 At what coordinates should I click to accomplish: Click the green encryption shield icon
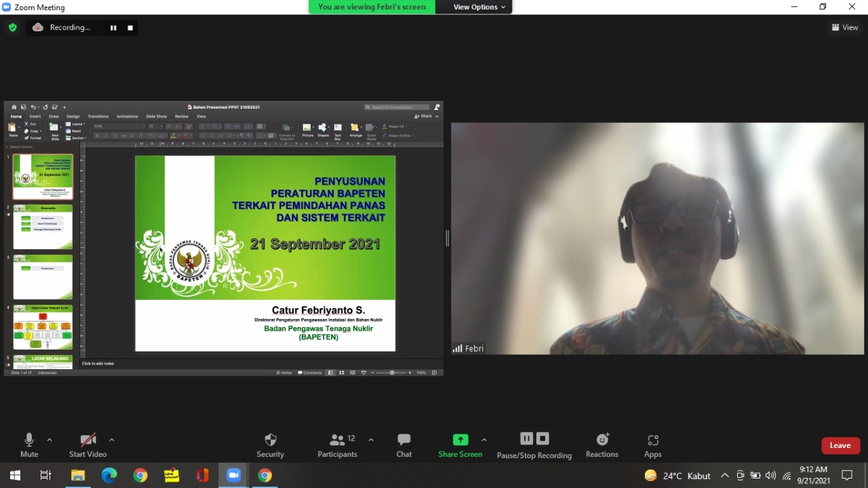click(12, 28)
